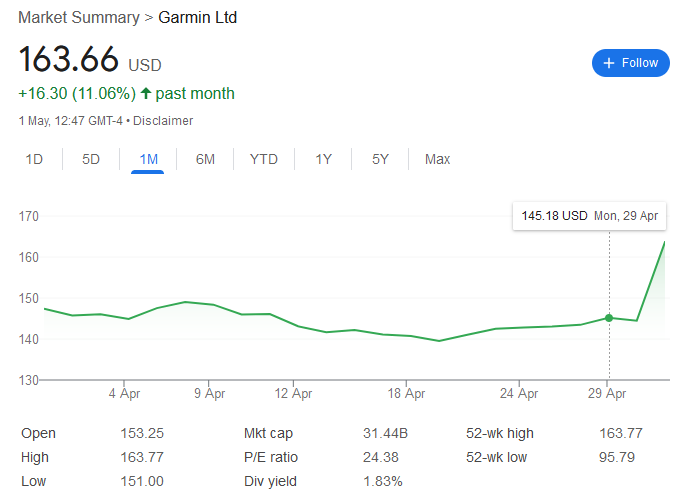Screen dimensions: 682x495
Task: Click the 140 y-axis label
Action: [x=29, y=339]
